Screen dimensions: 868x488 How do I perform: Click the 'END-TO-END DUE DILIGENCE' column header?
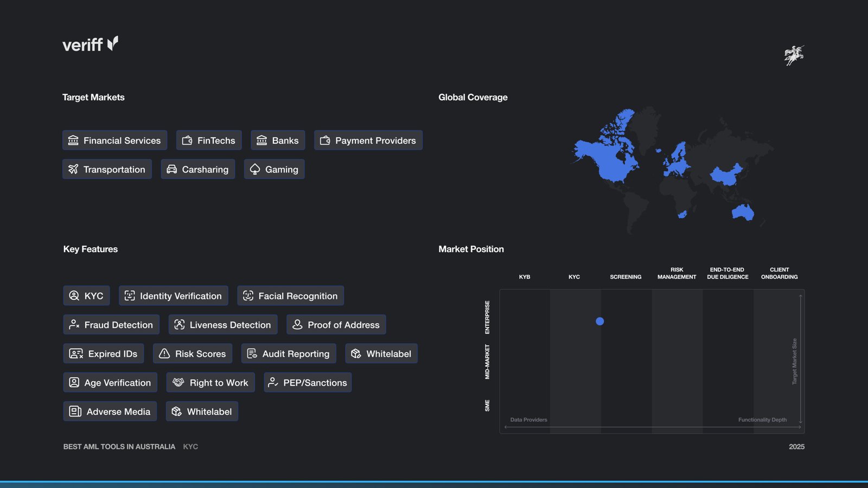click(x=727, y=273)
